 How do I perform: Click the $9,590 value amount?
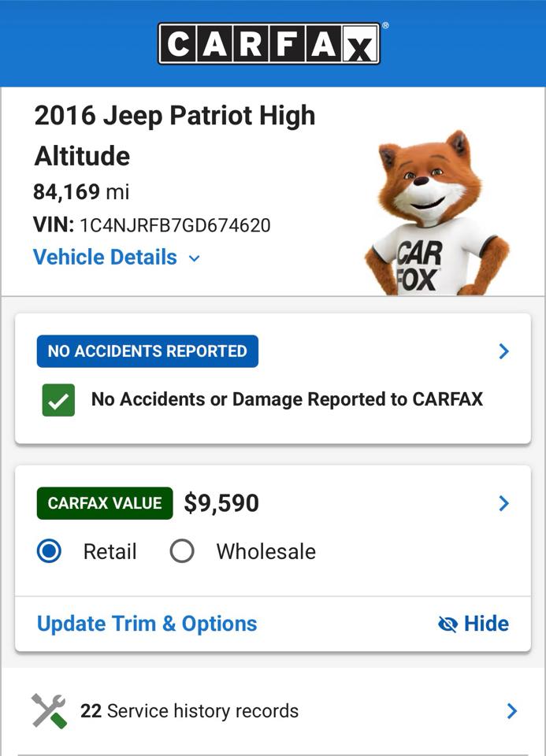(x=221, y=502)
